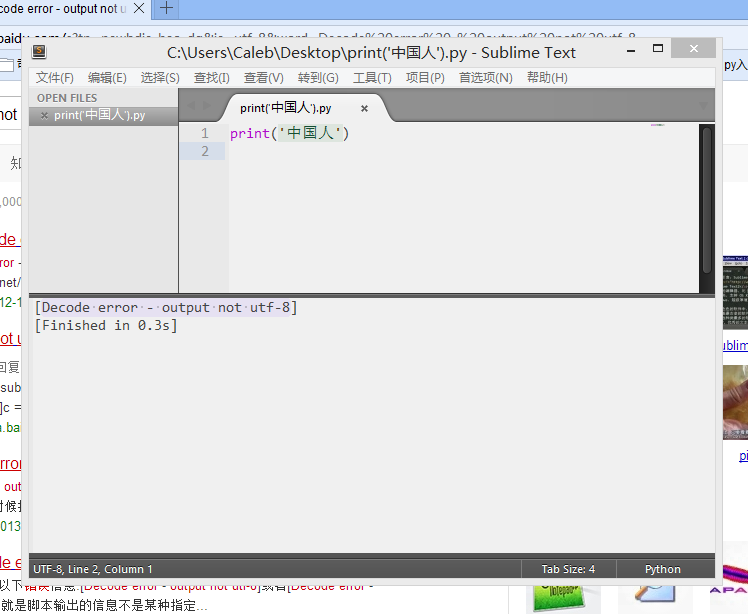Click the Decode error output line
Viewport: 748px width, 614px height.
point(166,308)
